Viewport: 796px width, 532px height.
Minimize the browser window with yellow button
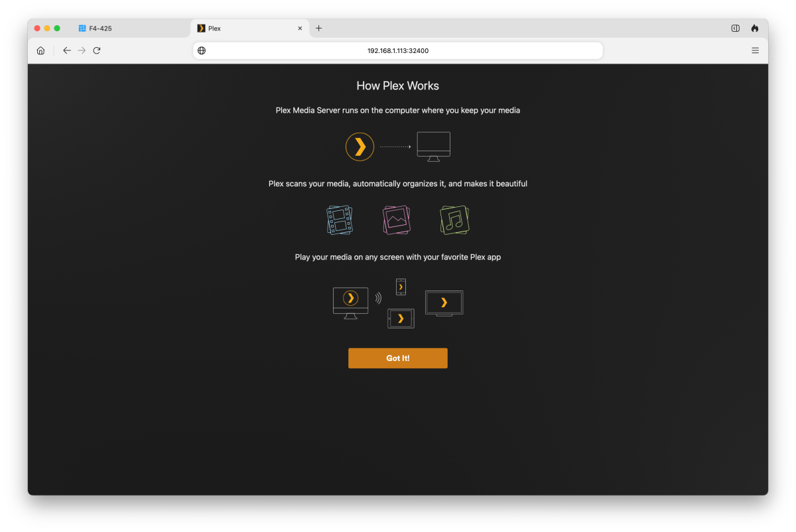click(47, 29)
